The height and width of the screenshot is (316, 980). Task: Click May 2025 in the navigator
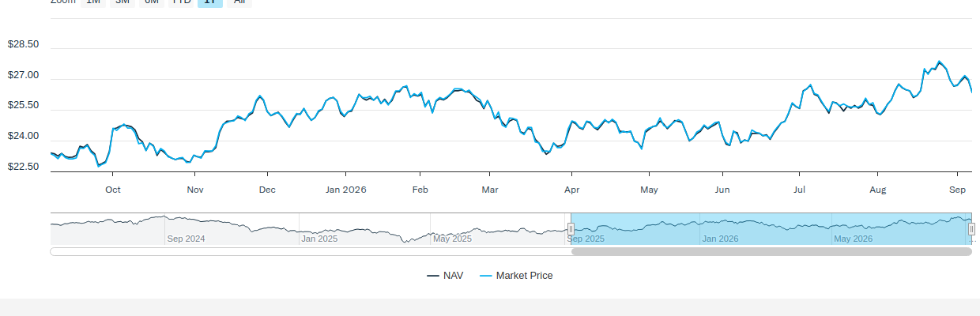(x=452, y=239)
